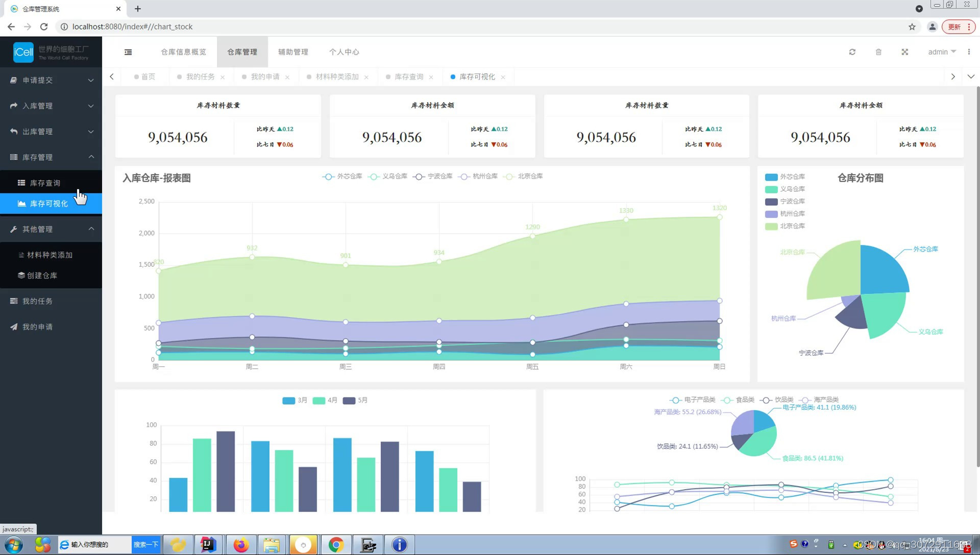The image size is (980, 555).
Task: Switch to the 库存查询 tab
Action: (x=409, y=77)
